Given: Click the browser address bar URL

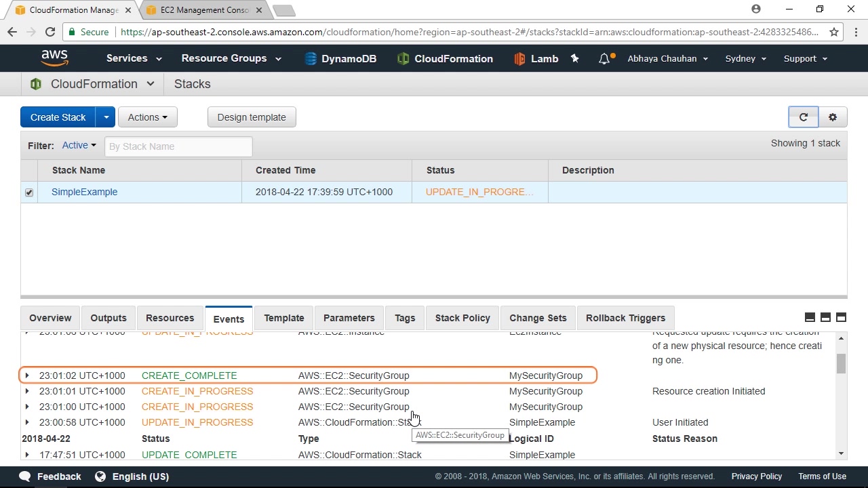Looking at the screenshot, I should pos(469,32).
